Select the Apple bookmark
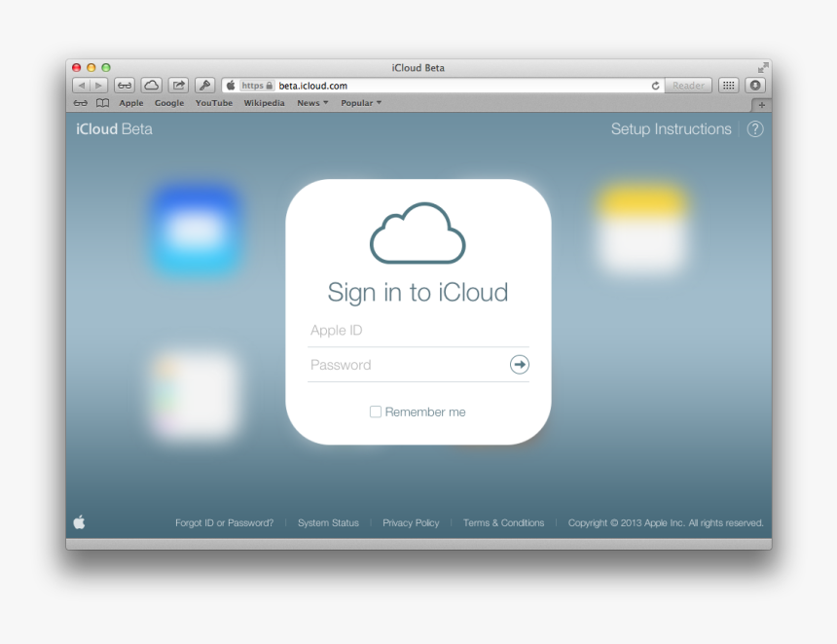 130,102
